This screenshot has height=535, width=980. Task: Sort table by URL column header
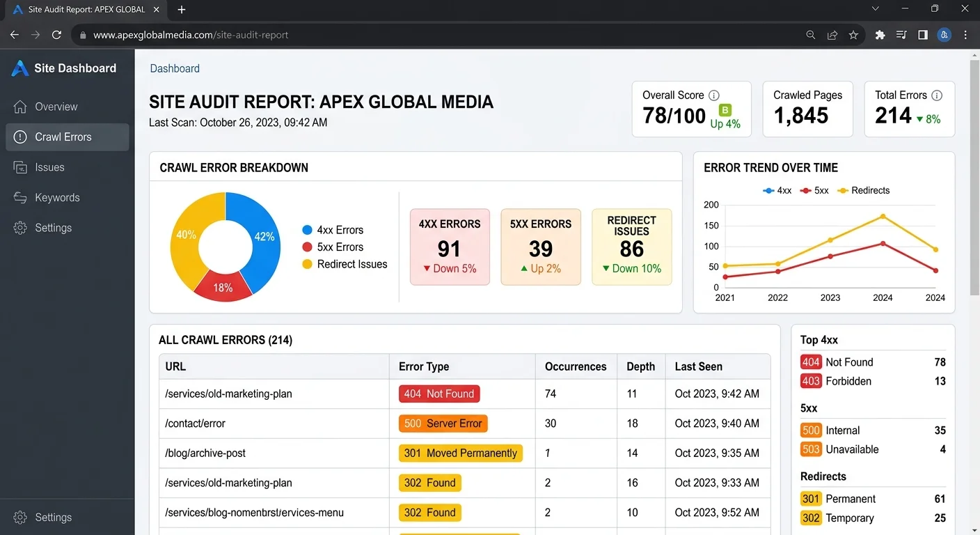click(x=274, y=366)
